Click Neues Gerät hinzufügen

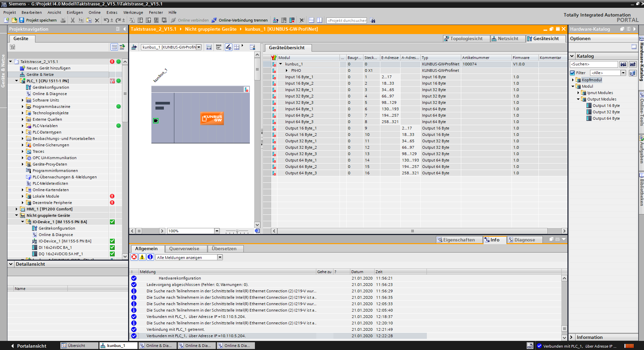(x=48, y=68)
